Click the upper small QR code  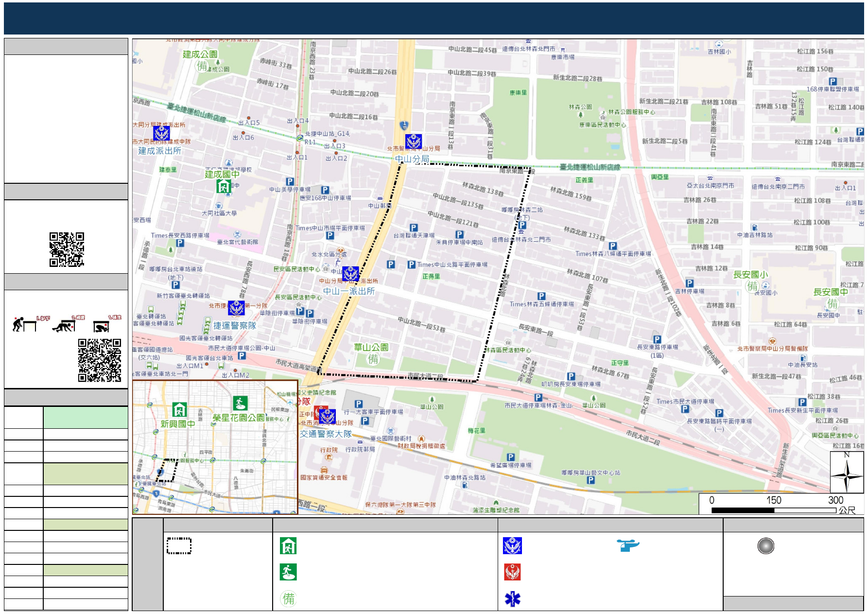click(x=67, y=249)
